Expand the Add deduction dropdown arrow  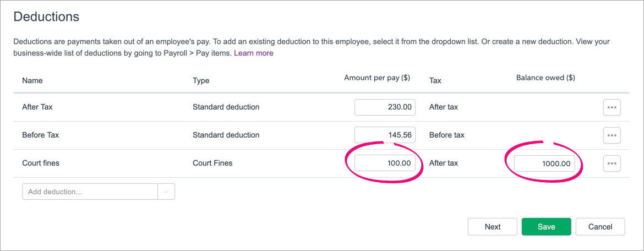(x=166, y=192)
